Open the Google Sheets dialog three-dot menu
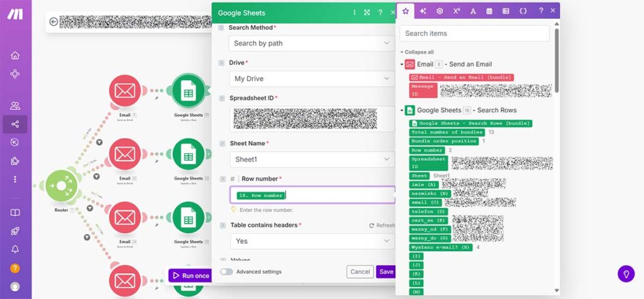The width and height of the screenshot is (644, 299). 355,13
